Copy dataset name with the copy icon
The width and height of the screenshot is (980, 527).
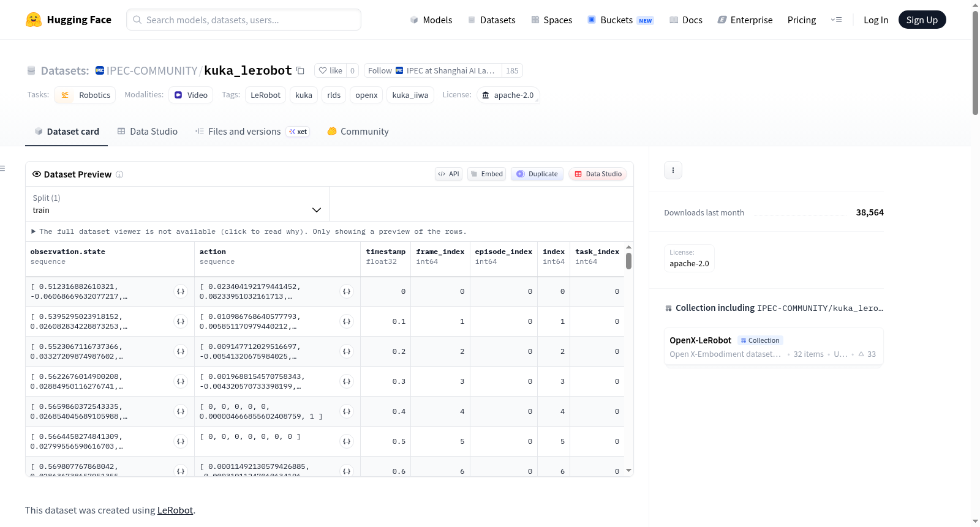(x=300, y=70)
